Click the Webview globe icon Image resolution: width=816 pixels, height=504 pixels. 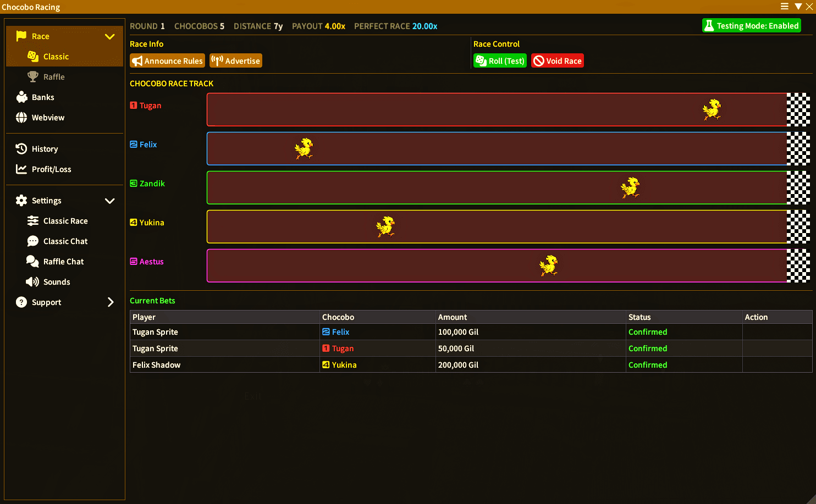pyautogui.click(x=21, y=118)
